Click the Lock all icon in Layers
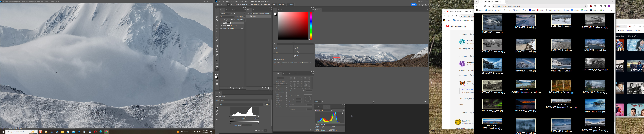 [x=234, y=20]
